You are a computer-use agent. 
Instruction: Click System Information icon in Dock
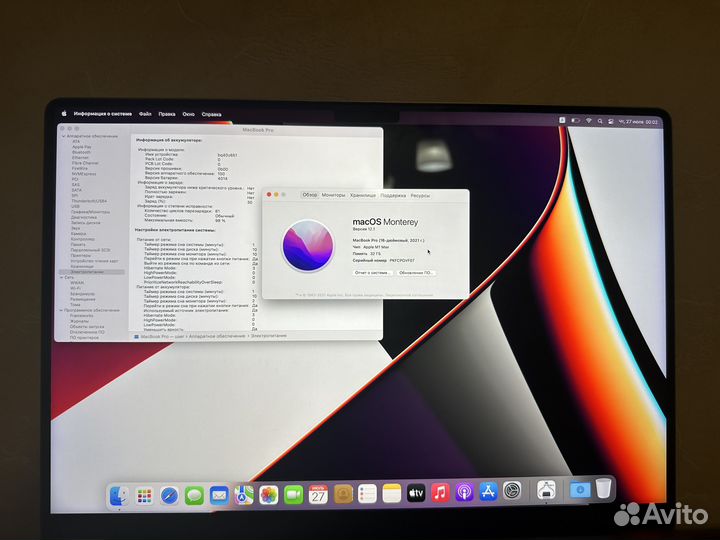(546, 490)
